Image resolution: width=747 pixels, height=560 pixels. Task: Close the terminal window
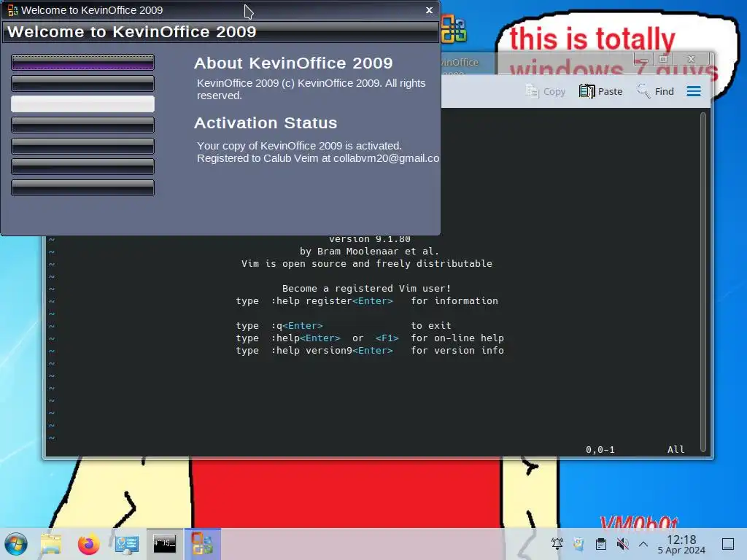point(692,59)
